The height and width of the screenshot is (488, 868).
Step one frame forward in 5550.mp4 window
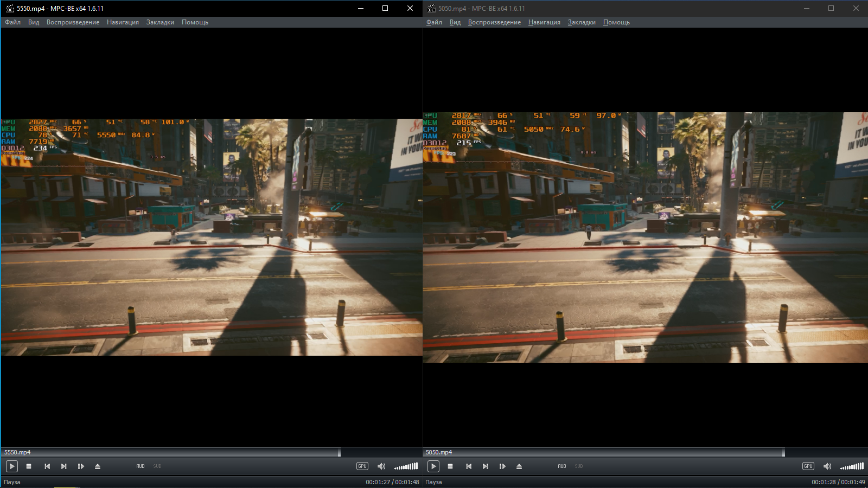coord(81,466)
